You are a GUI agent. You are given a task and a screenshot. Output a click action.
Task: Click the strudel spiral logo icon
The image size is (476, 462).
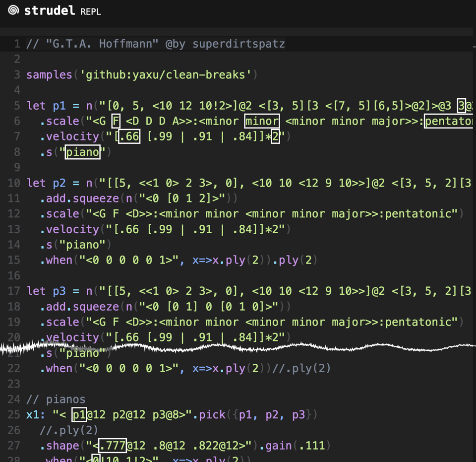(13, 10)
